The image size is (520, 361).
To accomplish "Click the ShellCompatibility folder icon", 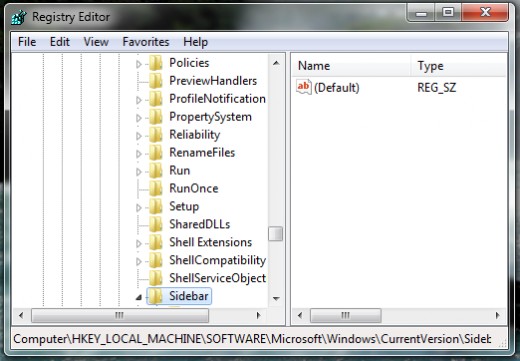I will pyautogui.click(x=156, y=260).
